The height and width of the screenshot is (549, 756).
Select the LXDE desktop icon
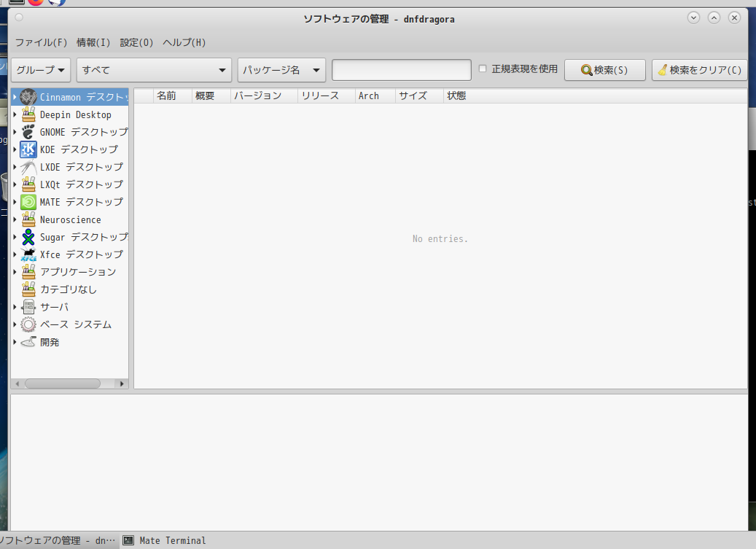(28, 167)
